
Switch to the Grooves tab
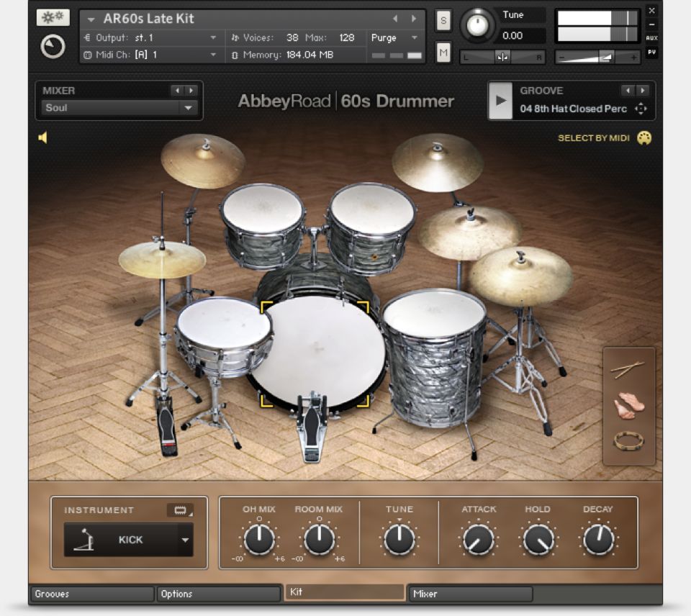point(92,594)
